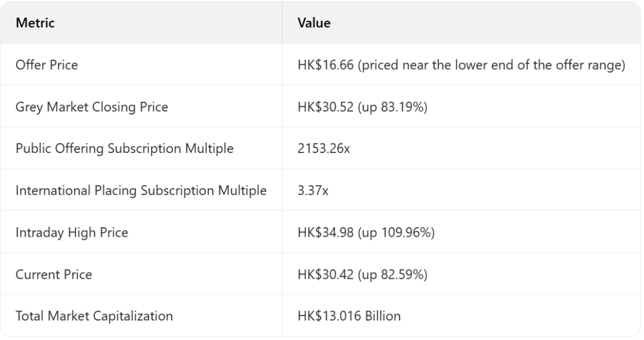
Task: Click the 3.37x placing multiple value
Action: (x=313, y=191)
